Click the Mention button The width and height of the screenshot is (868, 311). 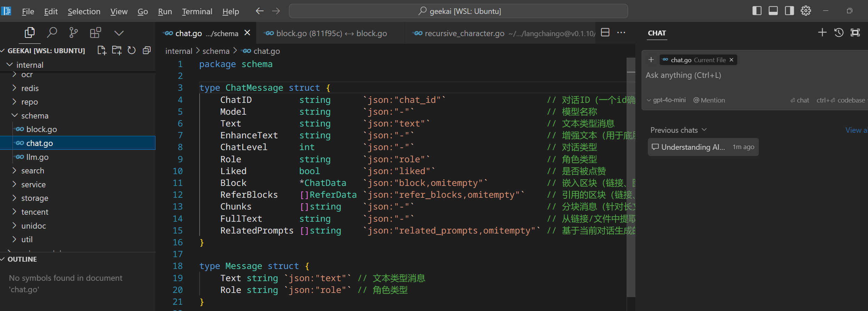(x=709, y=100)
